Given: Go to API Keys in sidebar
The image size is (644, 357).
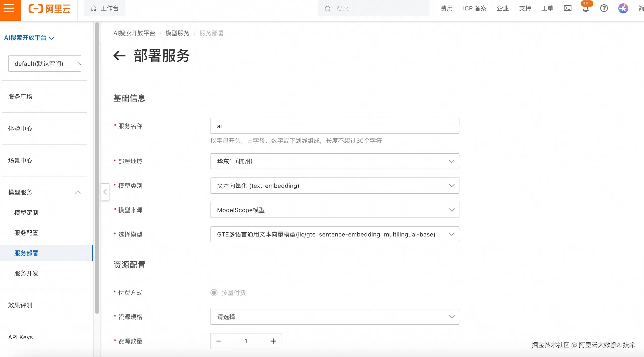Looking at the screenshot, I should pyautogui.click(x=20, y=337).
